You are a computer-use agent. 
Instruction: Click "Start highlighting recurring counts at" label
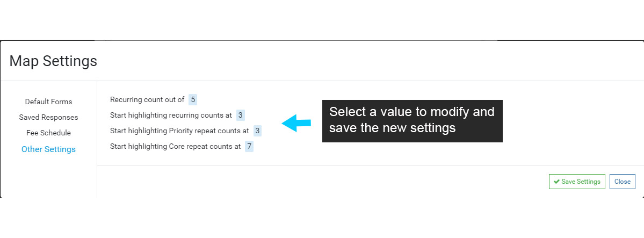(x=171, y=115)
